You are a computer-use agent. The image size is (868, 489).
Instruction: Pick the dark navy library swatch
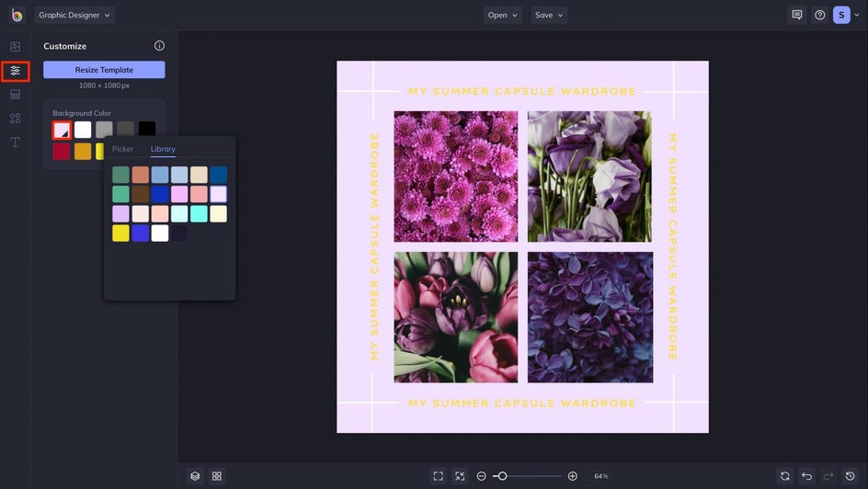point(179,233)
